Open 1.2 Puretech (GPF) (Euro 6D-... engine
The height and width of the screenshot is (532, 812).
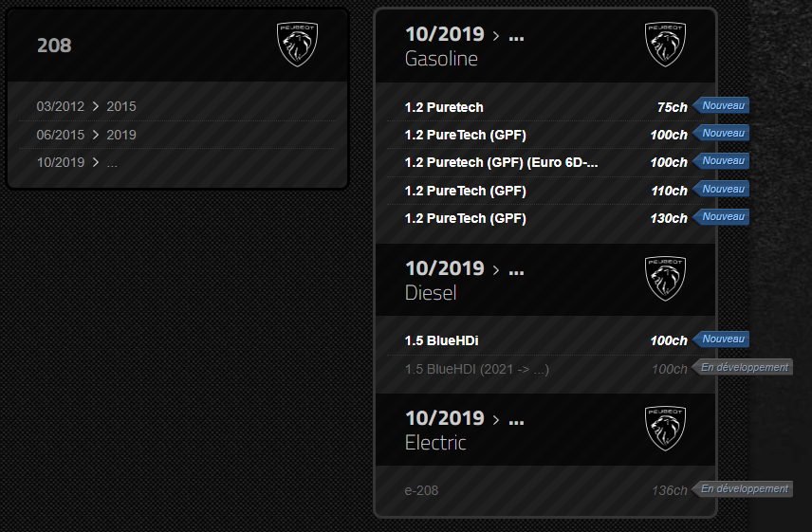coord(545,162)
